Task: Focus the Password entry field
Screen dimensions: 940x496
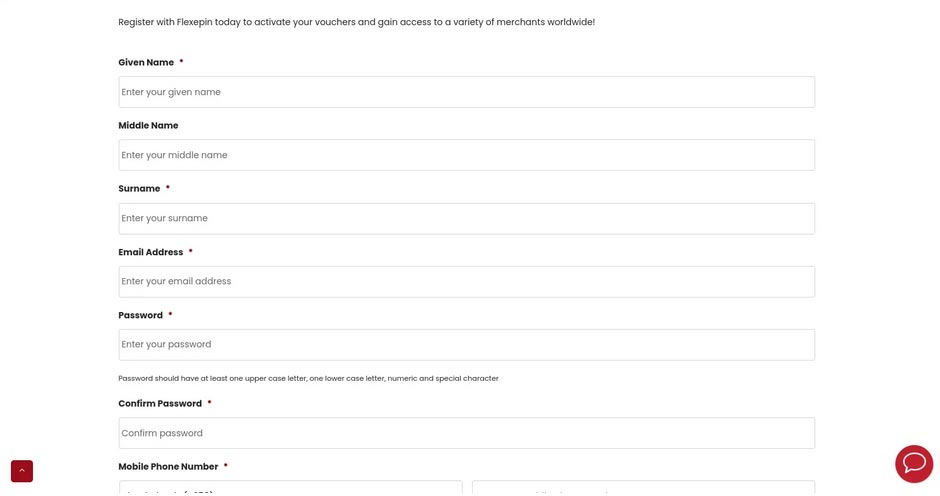Action: point(466,344)
